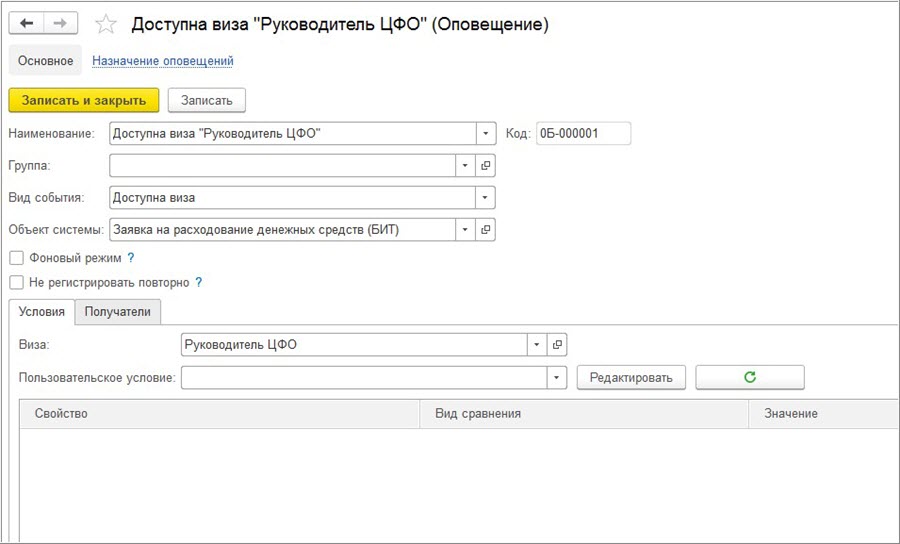Click the Записать и закрыть button
The image size is (900, 544).
tap(84, 100)
